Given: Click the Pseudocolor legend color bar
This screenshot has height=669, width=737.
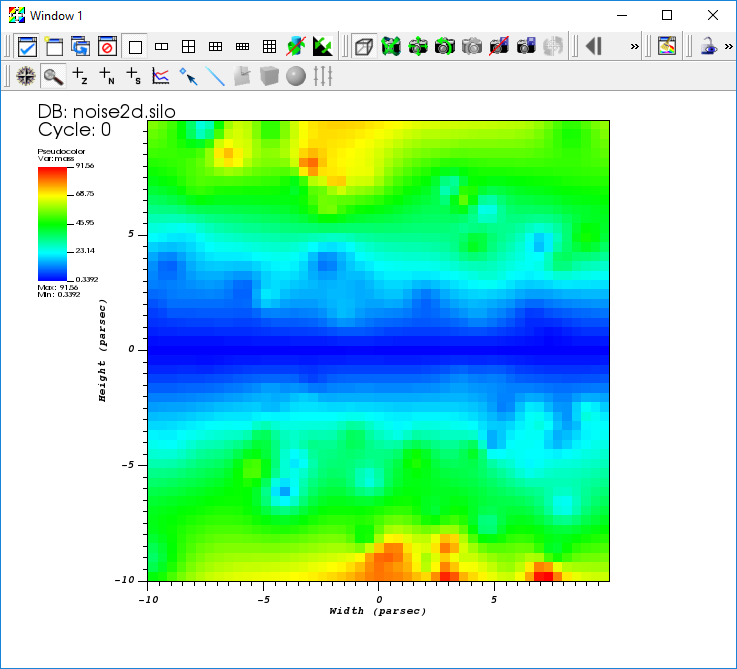Looking at the screenshot, I should point(52,224).
